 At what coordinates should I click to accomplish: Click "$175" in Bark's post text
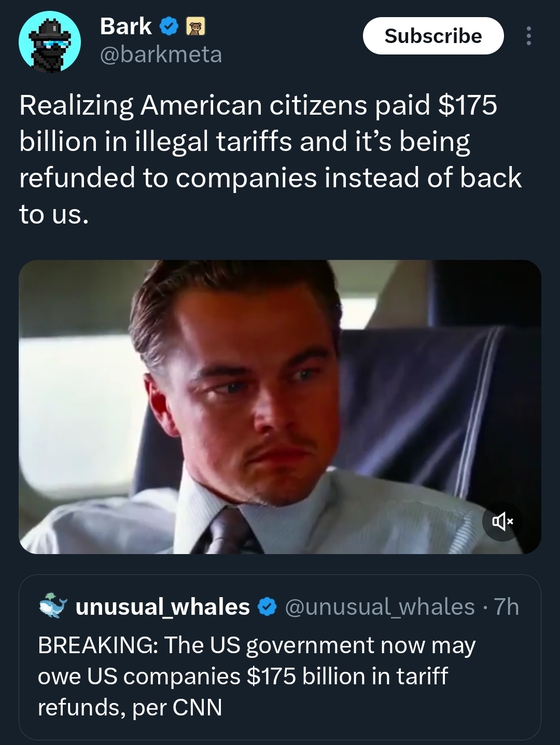click(x=468, y=104)
